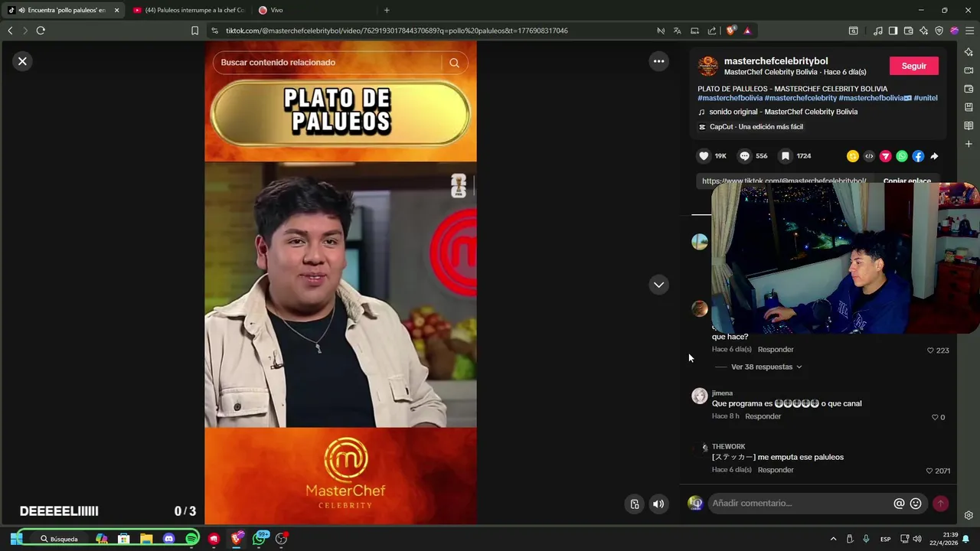Close the 'Encuentra pollo paluleos' tab

[117, 10]
